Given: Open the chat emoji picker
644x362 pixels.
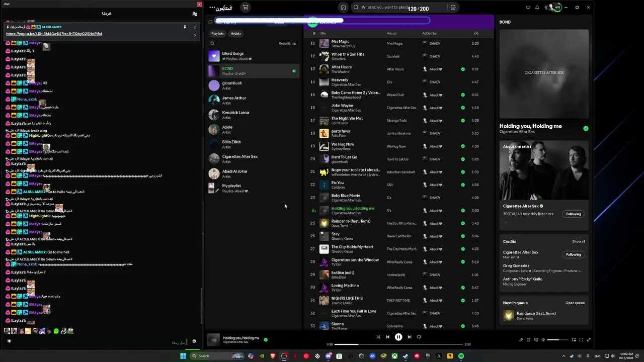Looking at the screenshot, I should [x=194, y=341].
